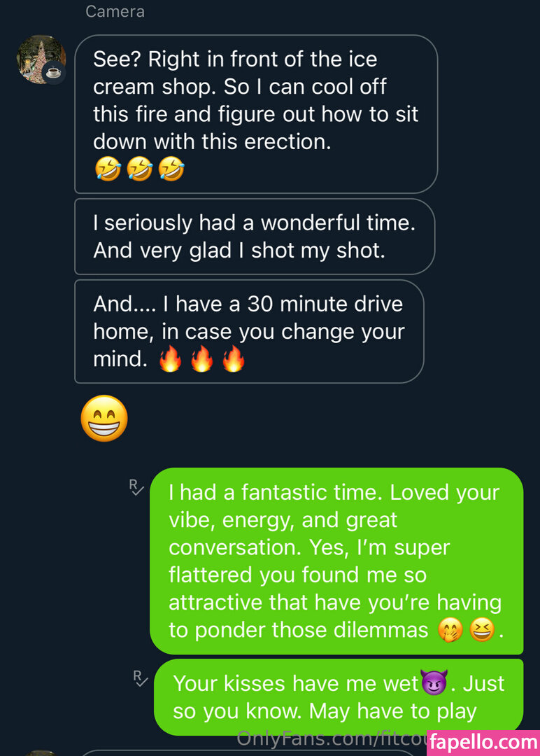The width and height of the screenshot is (540, 756).
Task: Select the last green message bubble
Action: click(339, 697)
